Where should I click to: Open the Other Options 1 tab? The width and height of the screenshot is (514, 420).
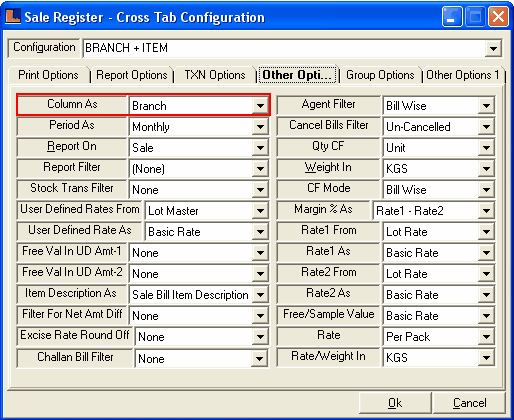[463, 75]
